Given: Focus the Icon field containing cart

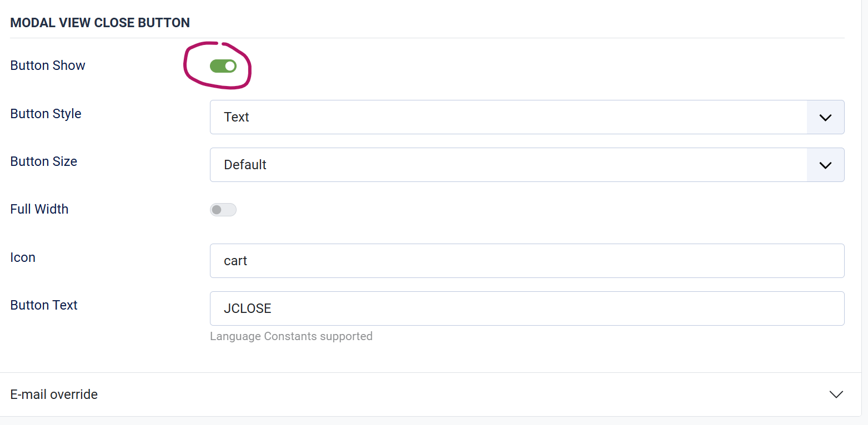Looking at the screenshot, I should click(x=526, y=261).
